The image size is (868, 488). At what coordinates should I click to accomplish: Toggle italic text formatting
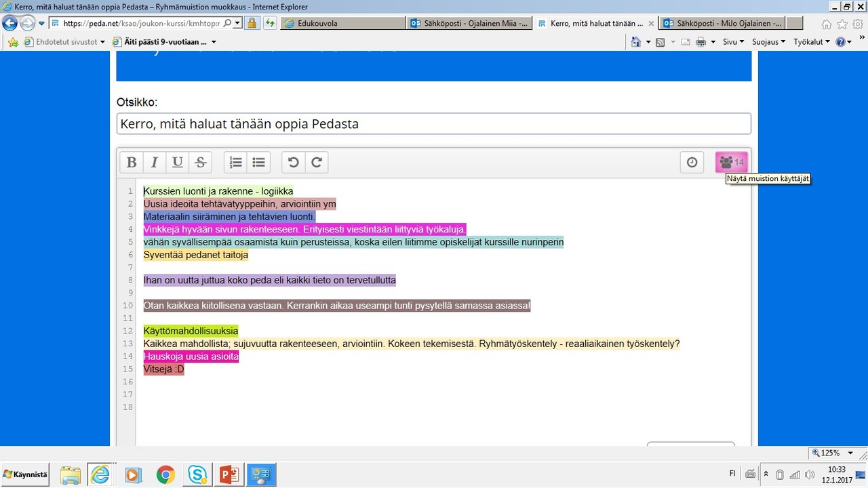tap(155, 163)
